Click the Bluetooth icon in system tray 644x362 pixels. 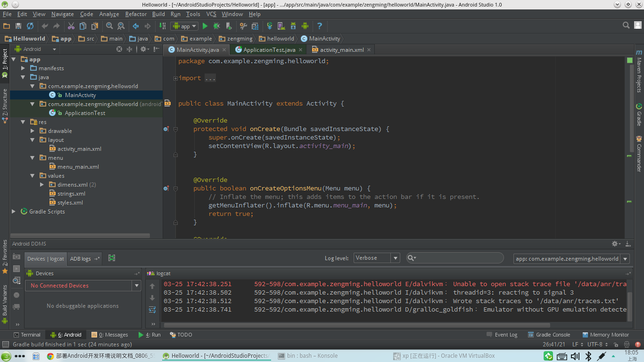[x=588, y=356]
